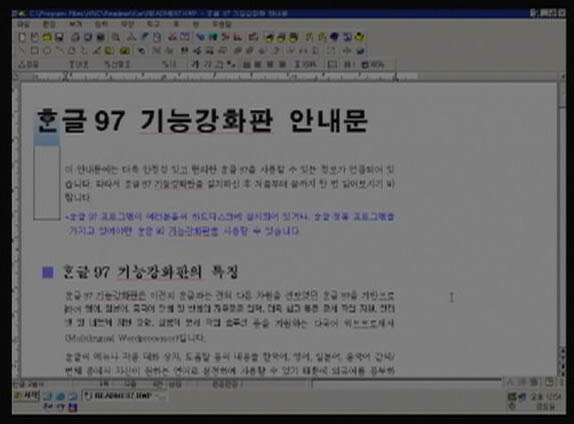Open the 모양 (Format) menu
Viewport: 574px width, 424px height.
(127, 25)
